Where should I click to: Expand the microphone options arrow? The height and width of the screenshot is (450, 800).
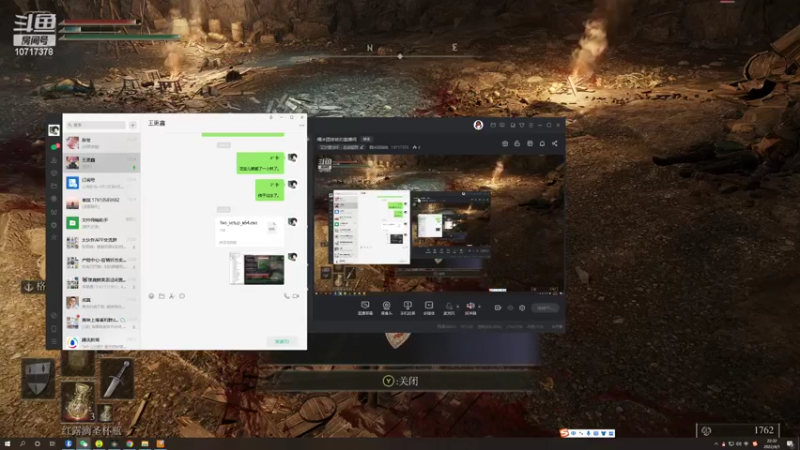click(457, 307)
